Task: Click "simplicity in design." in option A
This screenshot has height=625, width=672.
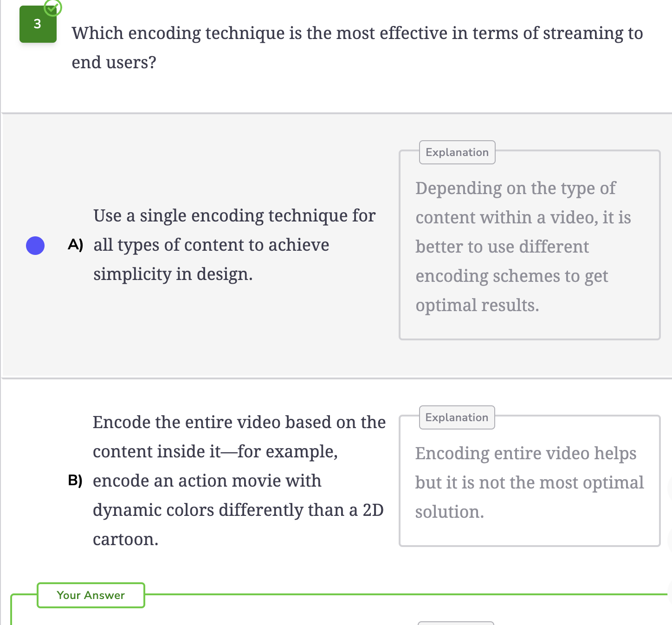Action: pyautogui.click(x=173, y=274)
